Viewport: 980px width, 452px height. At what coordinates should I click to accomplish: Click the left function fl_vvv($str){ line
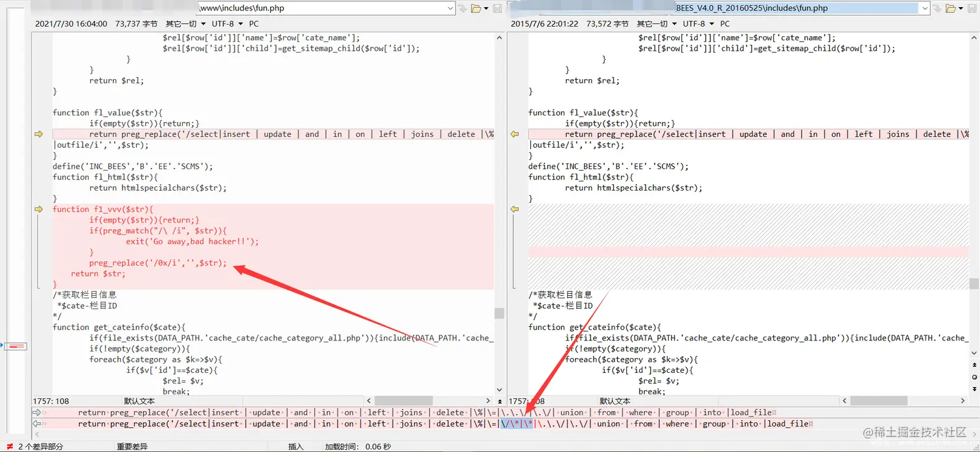tap(103, 209)
